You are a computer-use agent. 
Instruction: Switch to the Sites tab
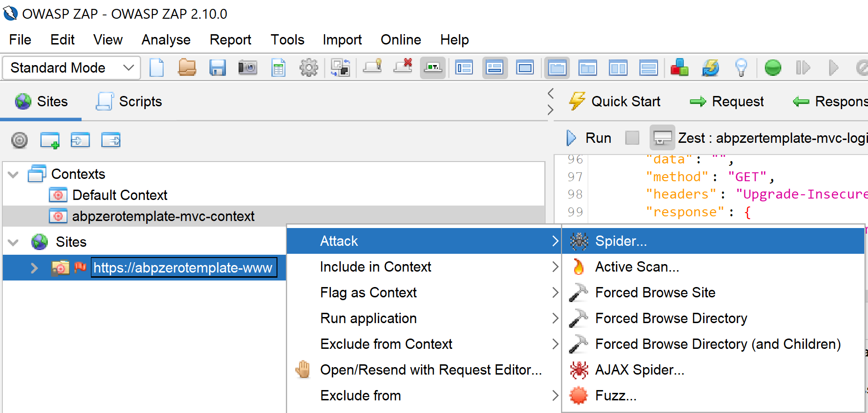click(41, 102)
